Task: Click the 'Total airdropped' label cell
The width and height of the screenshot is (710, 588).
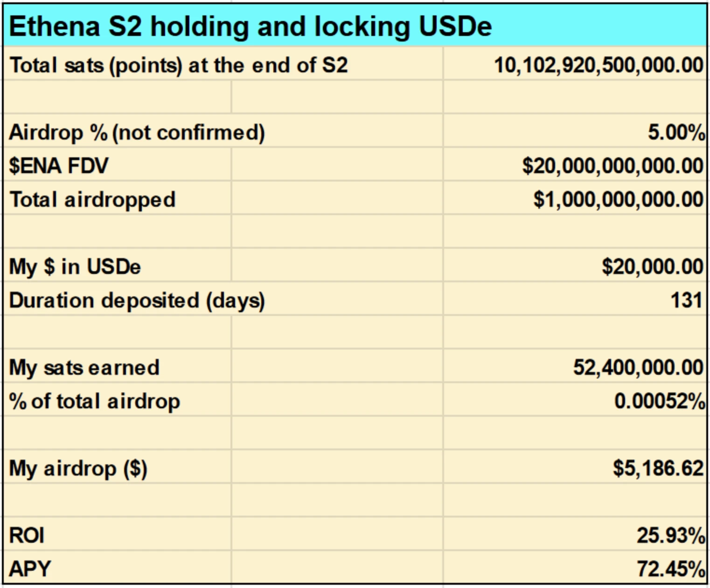Action: tap(92, 200)
